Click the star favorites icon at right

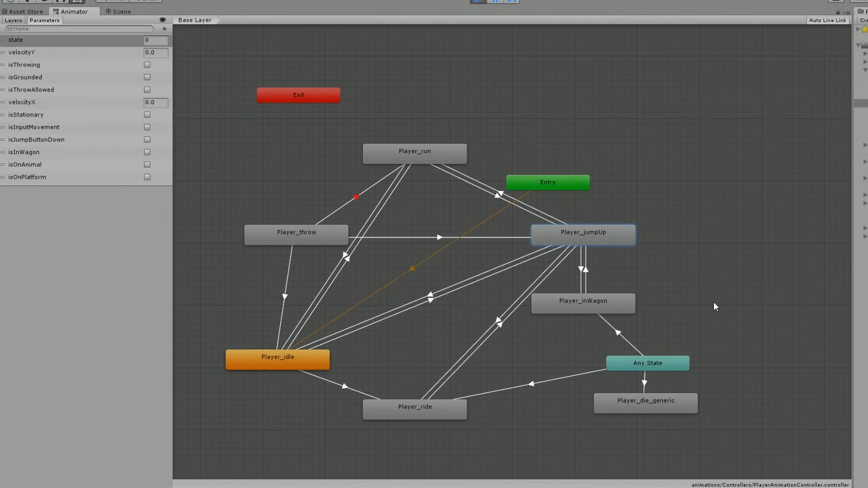[865, 29]
